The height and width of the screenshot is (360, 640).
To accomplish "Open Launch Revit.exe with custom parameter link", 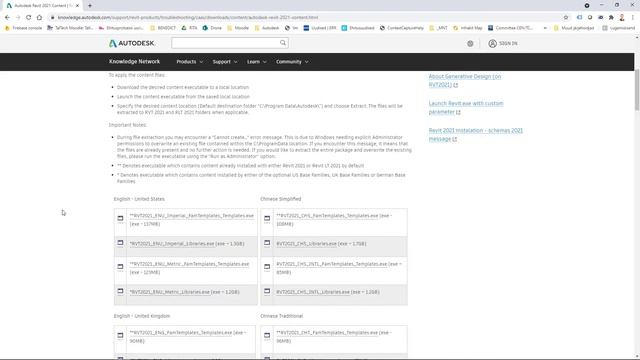I will point(466,107).
